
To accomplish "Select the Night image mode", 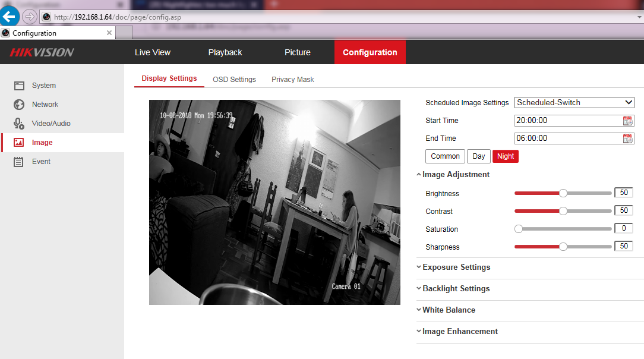I will [506, 156].
